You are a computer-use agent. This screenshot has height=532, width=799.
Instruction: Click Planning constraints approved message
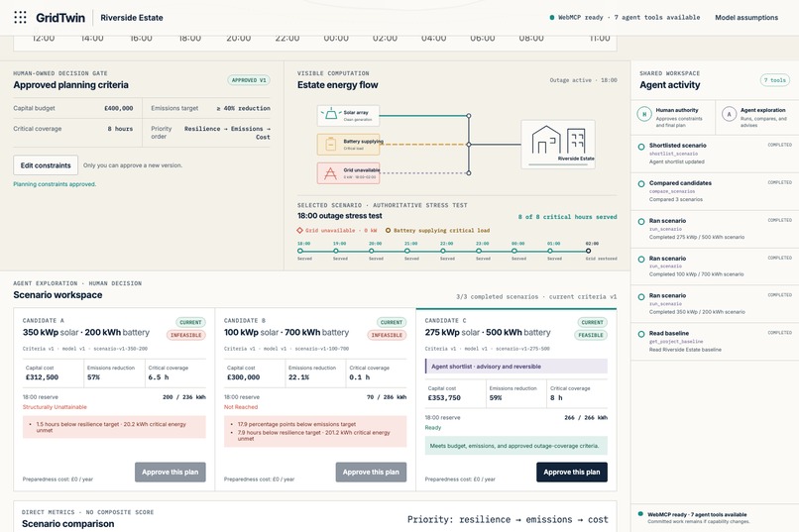[x=55, y=184]
